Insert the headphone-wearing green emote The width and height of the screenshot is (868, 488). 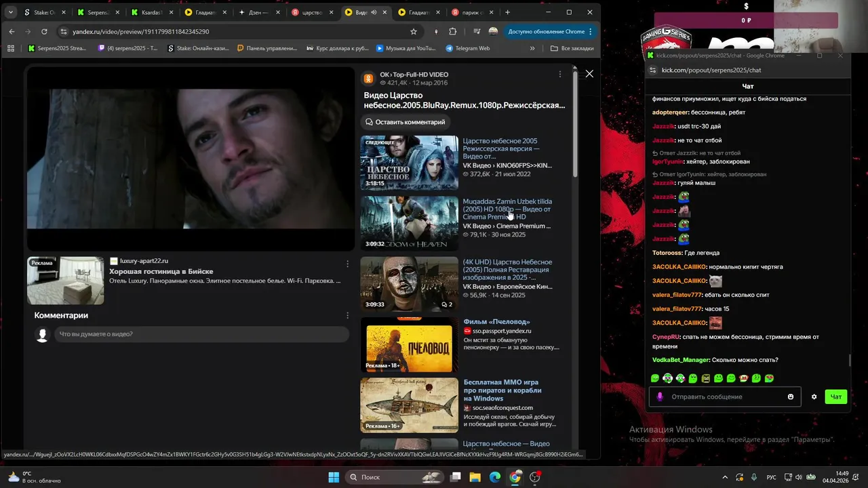point(668,378)
